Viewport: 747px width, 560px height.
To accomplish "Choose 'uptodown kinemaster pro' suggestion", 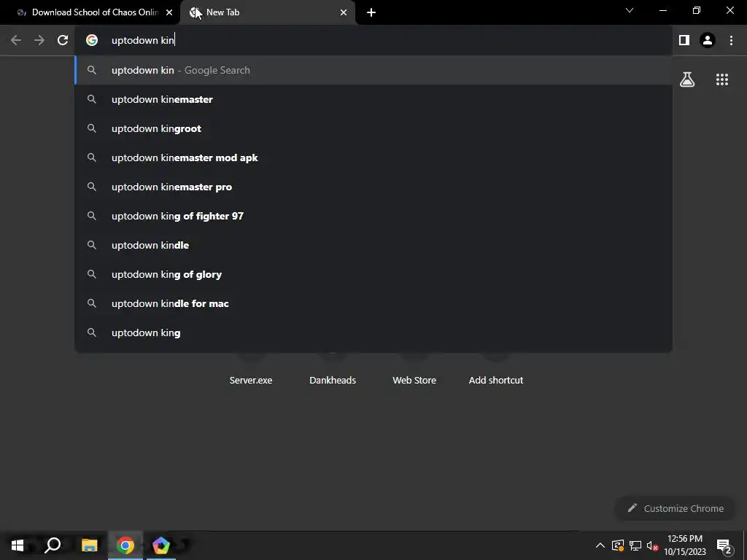I will pos(373,187).
